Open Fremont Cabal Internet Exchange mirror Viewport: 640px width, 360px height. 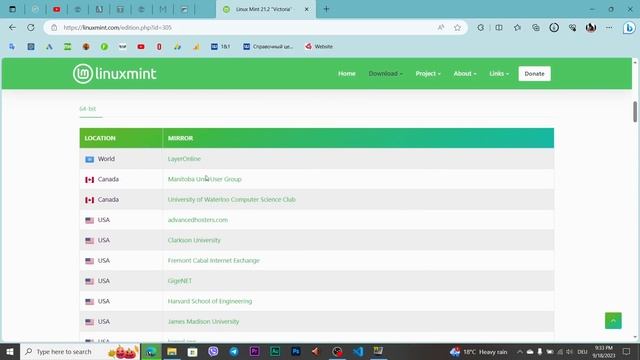[213, 260]
